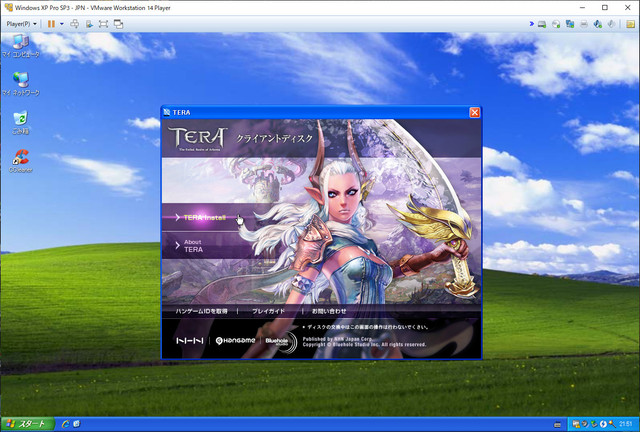Open the hard disk device icon
This screenshot has height=432, width=640.
point(542,24)
